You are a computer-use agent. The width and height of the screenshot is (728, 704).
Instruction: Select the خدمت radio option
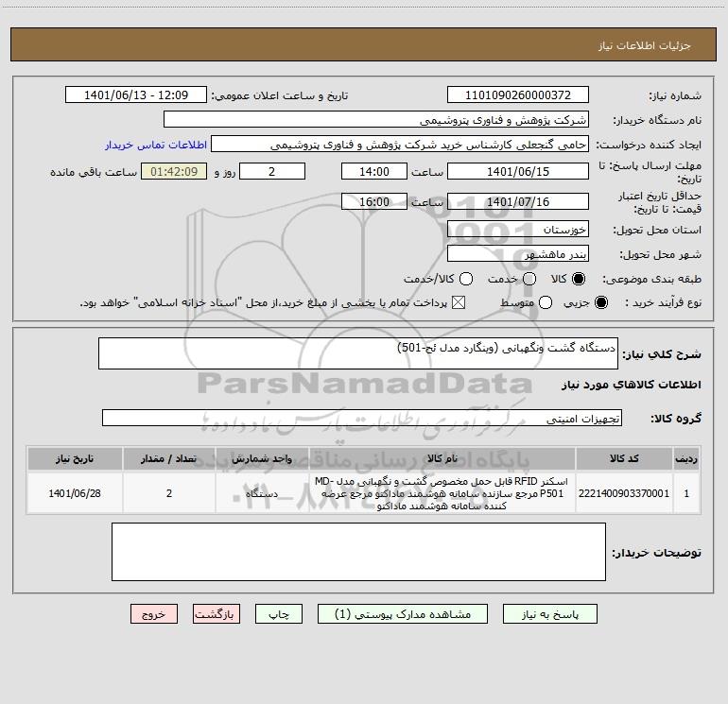coord(529,279)
